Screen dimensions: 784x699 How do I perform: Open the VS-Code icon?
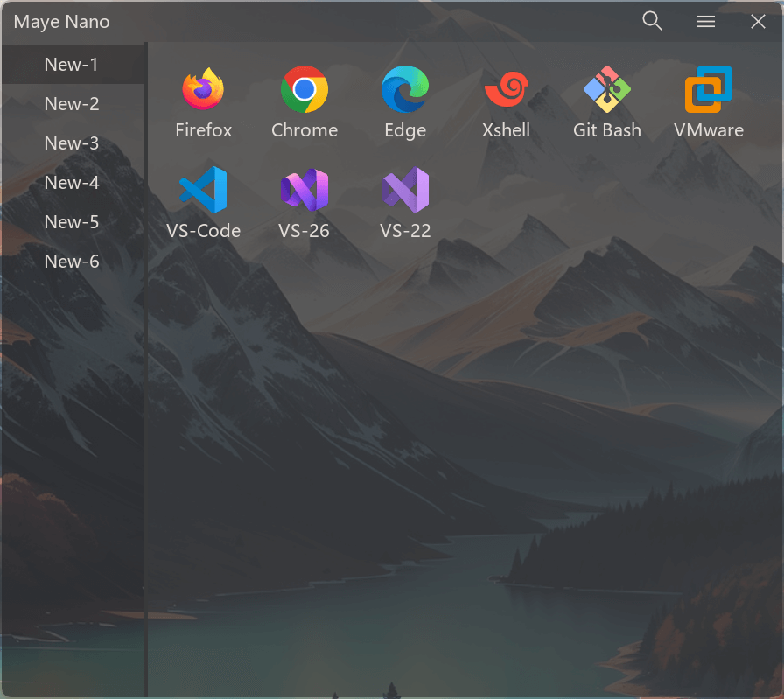click(x=203, y=190)
